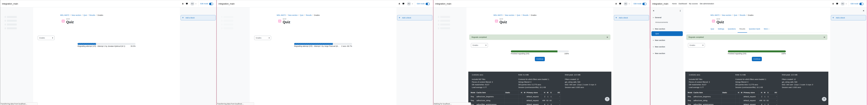Open notifications bell in second panel

pyautogui.click(x=399, y=4)
